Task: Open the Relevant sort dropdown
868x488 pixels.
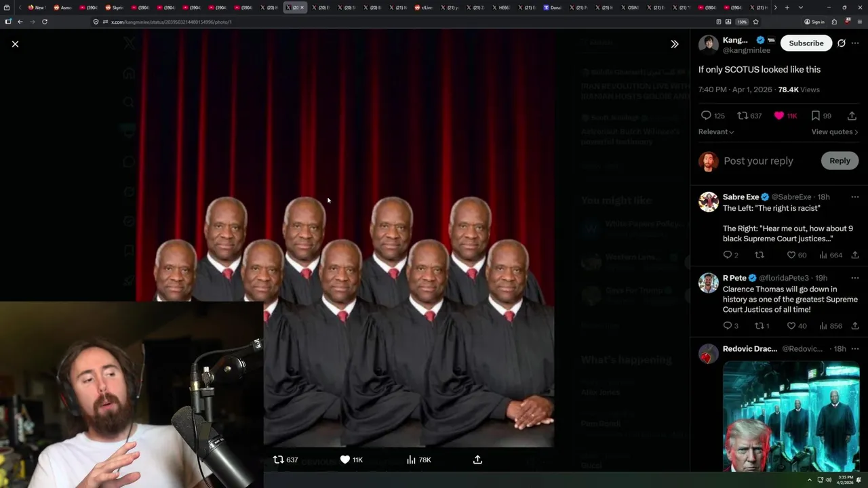Action: click(716, 131)
